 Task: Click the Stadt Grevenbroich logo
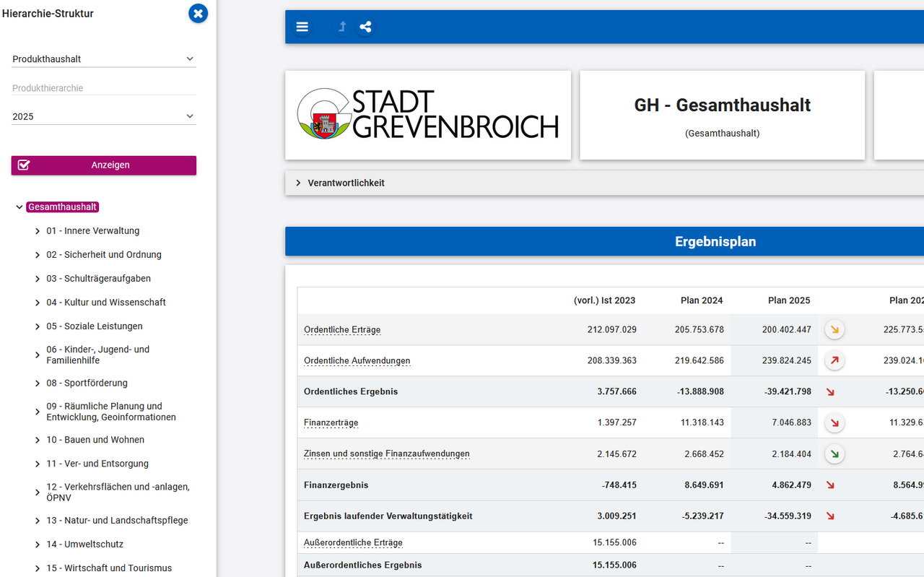coord(427,115)
